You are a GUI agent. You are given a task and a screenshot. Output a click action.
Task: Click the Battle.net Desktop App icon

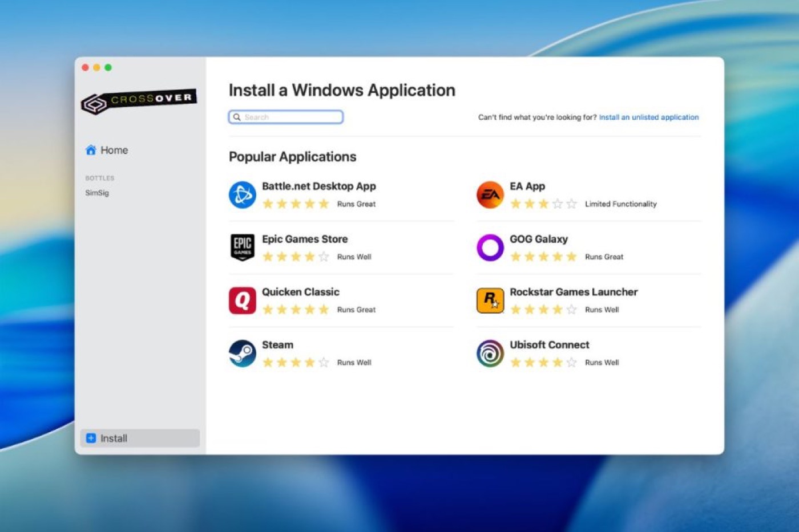[243, 194]
